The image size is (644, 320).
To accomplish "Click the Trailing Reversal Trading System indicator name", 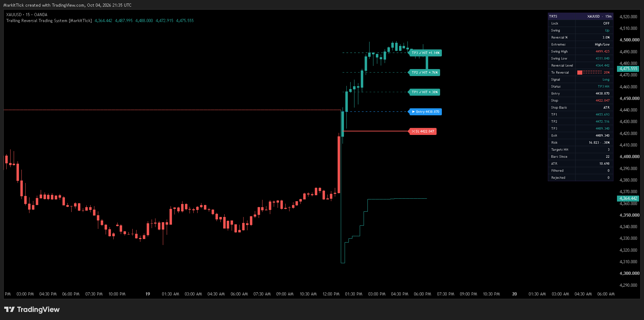I will click(49, 21).
